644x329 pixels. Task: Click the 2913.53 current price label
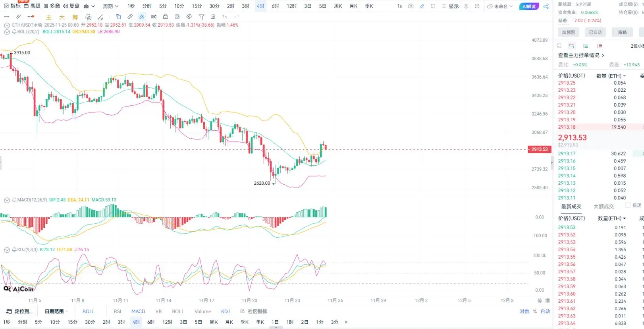[540, 149]
